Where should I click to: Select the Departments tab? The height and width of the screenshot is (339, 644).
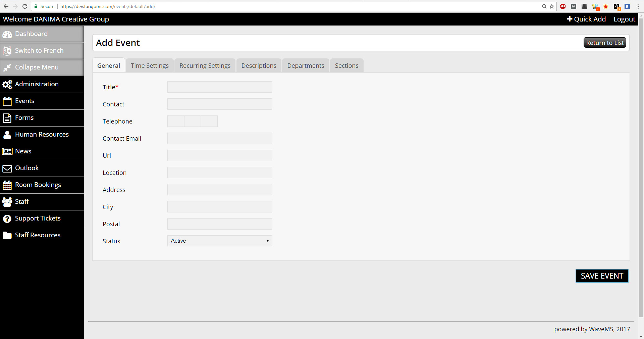pos(306,65)
